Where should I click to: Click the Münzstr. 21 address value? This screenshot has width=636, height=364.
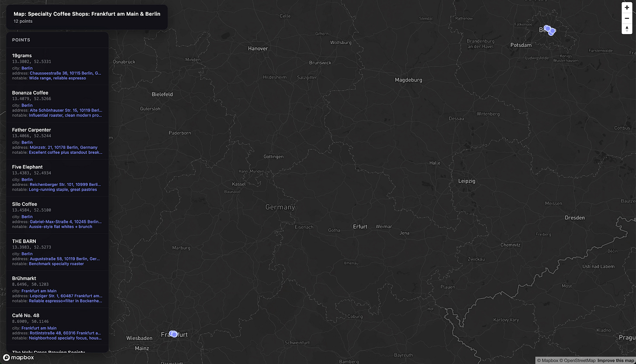64,148
